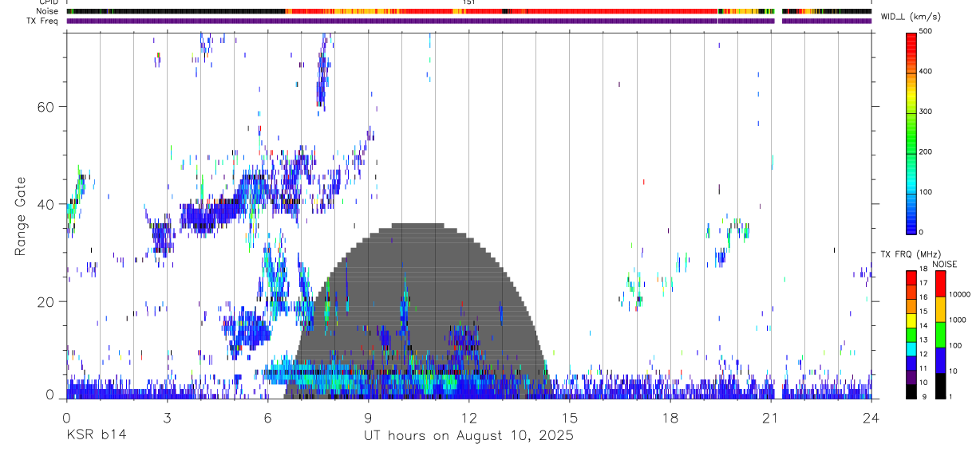
Task: Click the 18 MHz label on TX FRQ legend
Action: point(923,269)
